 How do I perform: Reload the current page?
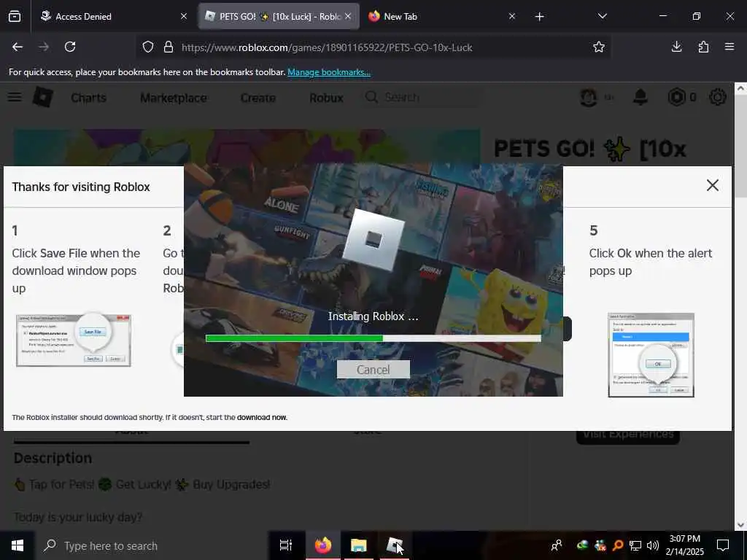click(x=70, y=47)
